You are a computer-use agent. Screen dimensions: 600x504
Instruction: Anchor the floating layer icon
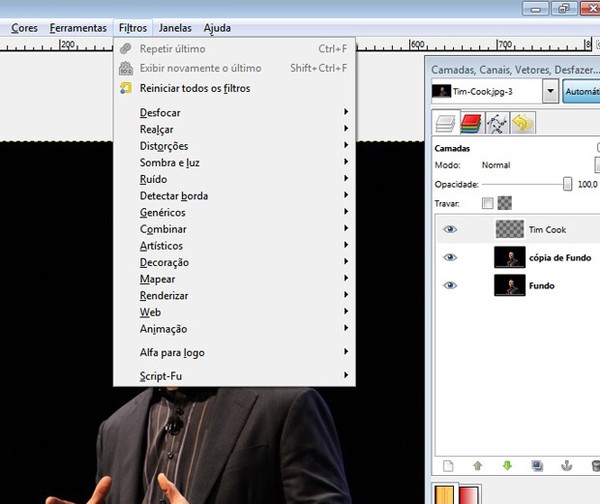pos(567,465)
